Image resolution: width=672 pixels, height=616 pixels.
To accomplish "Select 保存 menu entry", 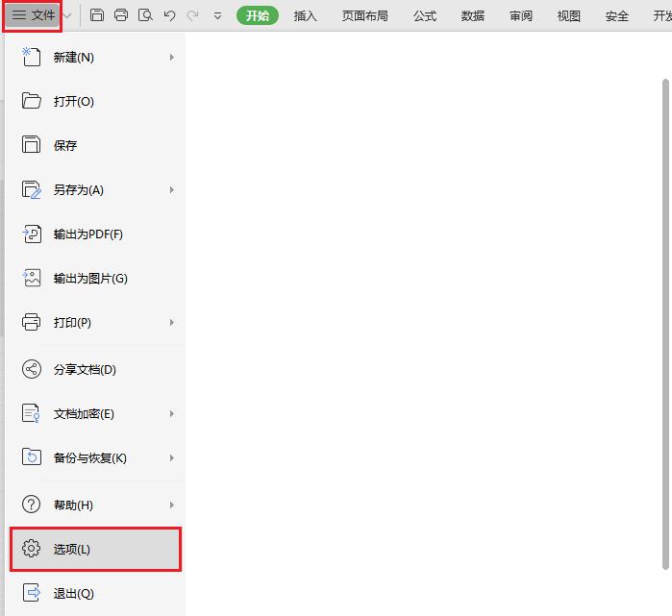I will click(95, 145).
